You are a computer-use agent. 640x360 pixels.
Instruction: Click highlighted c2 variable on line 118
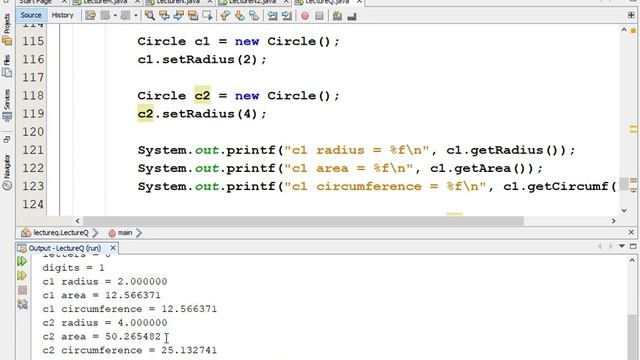point(202,96)
